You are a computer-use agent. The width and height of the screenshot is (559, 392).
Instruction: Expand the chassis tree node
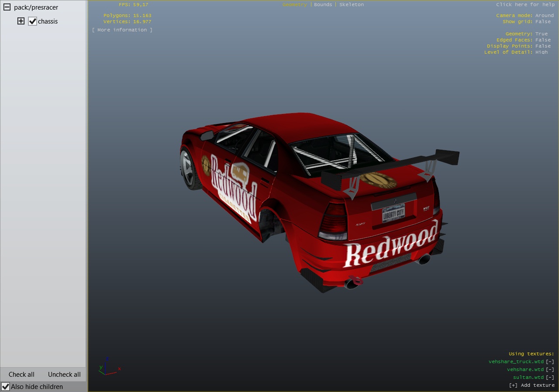[21, 21]
